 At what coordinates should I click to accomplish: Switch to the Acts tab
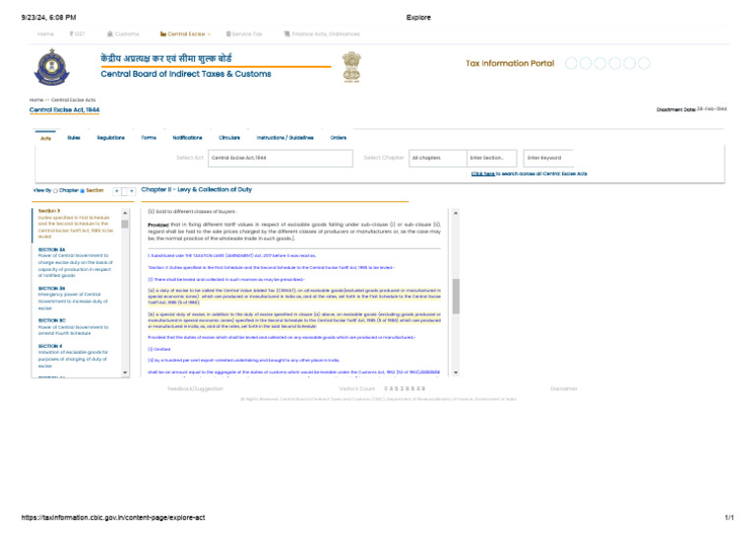point(45,138)
